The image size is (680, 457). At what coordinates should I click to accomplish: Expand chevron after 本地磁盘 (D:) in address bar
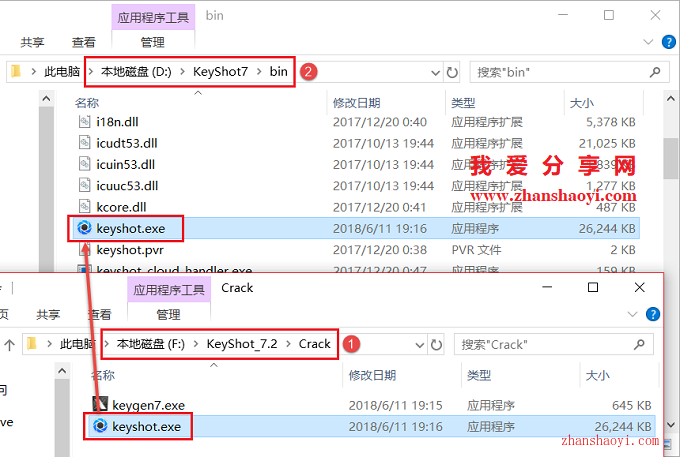[182, 72]
